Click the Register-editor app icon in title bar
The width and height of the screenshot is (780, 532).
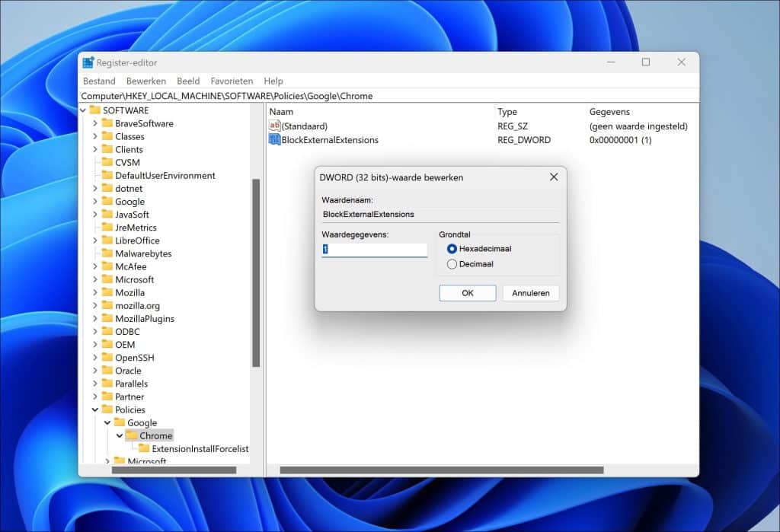(x=88, y=62)
